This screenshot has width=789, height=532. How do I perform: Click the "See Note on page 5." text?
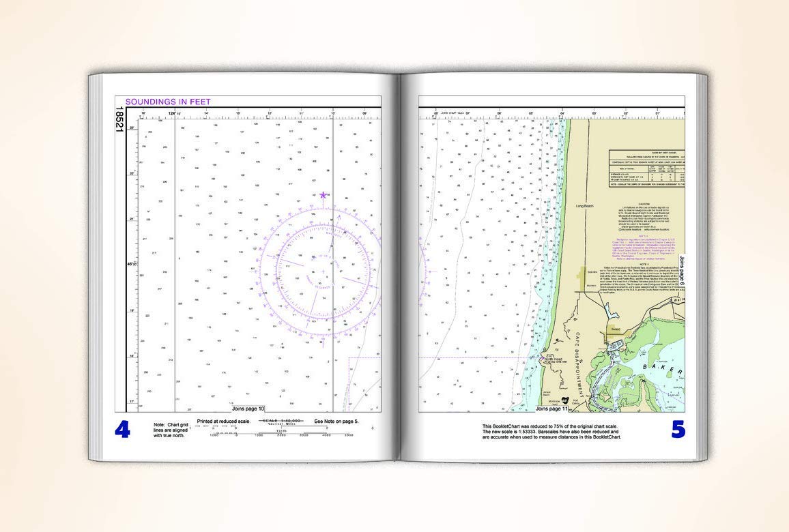[336, 422]
